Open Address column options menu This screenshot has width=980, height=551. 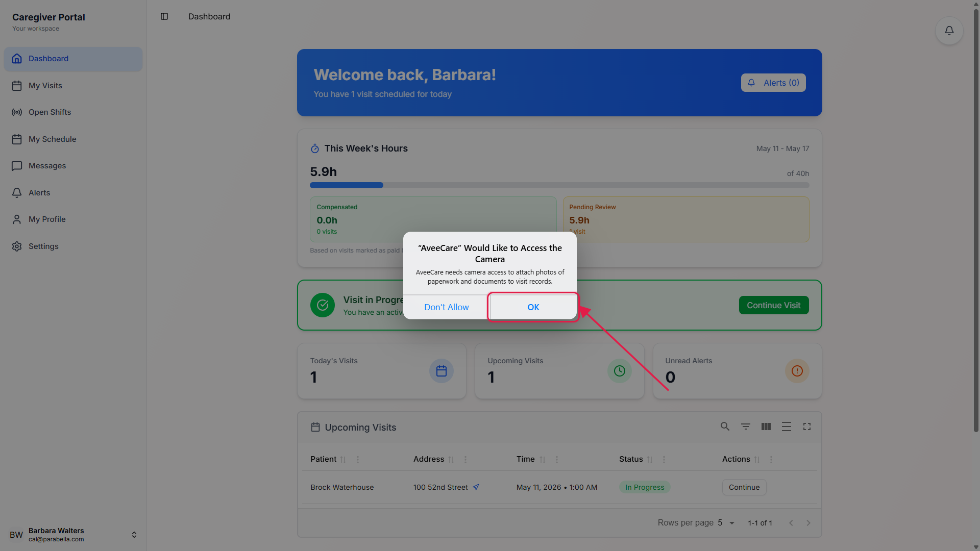pyautogui.click(x=465, y=460)
